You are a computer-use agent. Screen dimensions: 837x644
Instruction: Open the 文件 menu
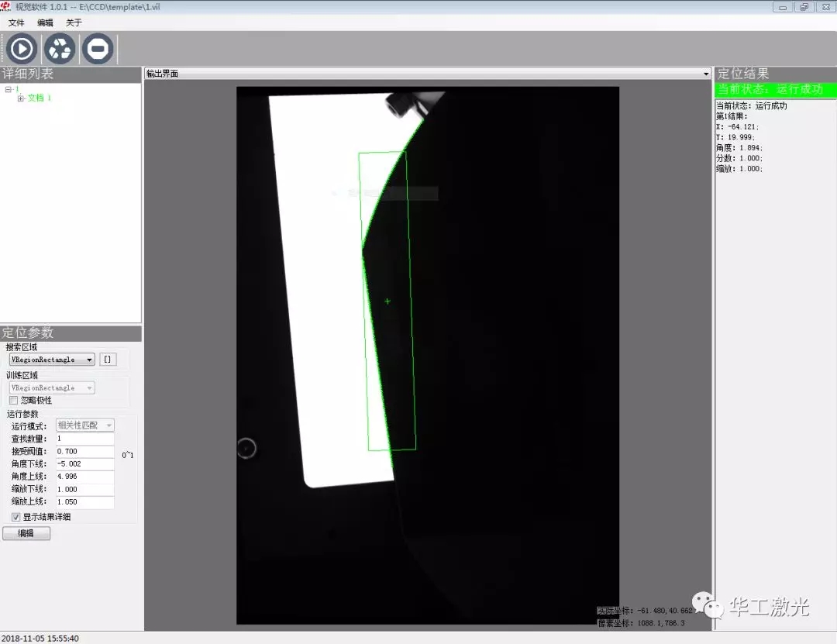click(x=16, y=23)
